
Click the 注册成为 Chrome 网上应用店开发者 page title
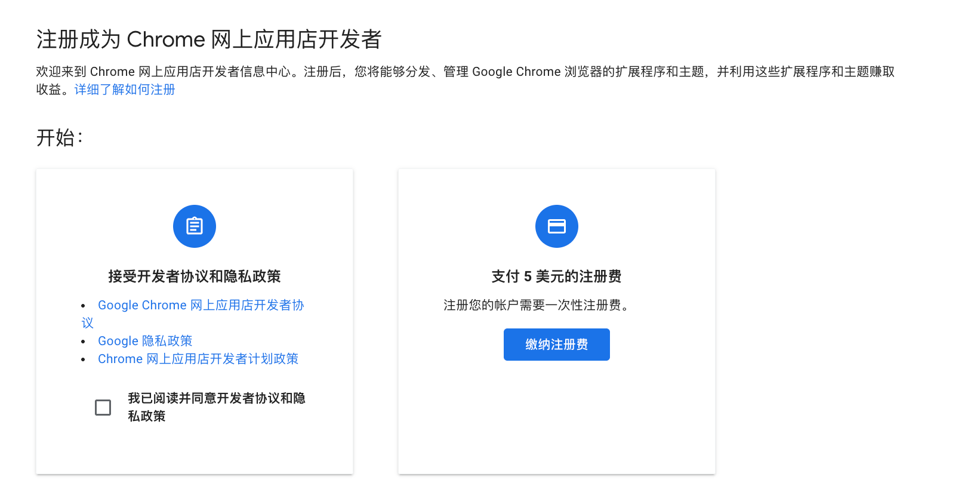[x=209, y=39]
